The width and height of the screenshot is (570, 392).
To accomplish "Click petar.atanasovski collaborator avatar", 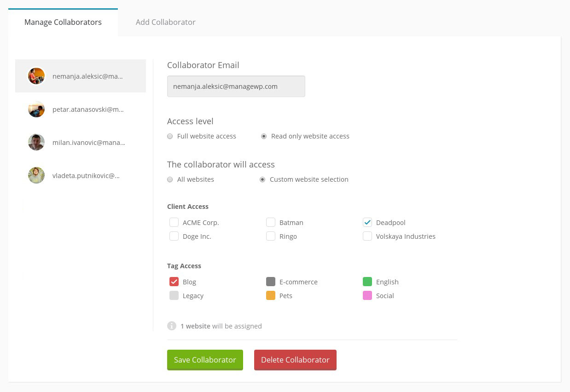I will 36,109.
